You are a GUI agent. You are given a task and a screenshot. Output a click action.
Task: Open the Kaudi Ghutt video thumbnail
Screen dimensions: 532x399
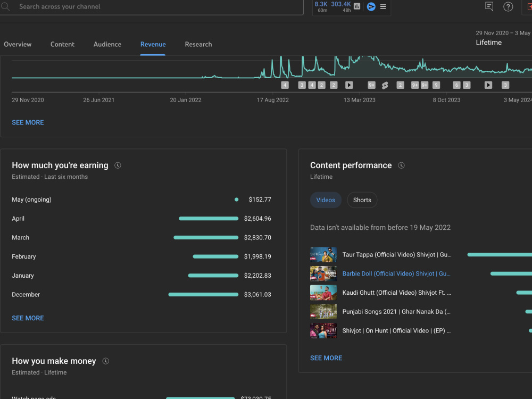tap(323, 293)
